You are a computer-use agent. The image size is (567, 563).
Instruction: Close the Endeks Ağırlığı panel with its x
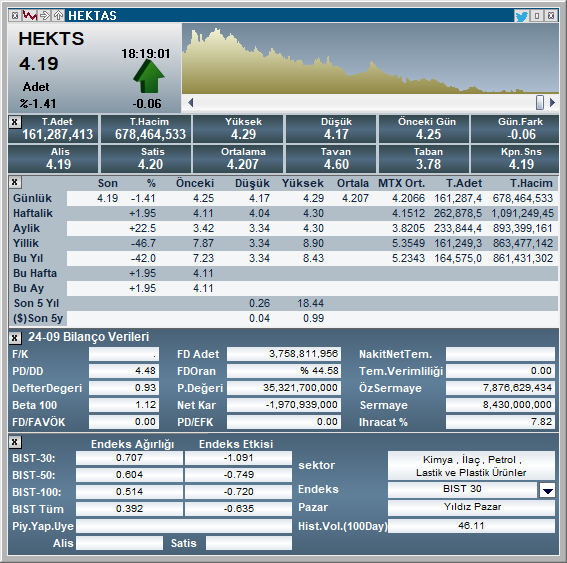15,442
